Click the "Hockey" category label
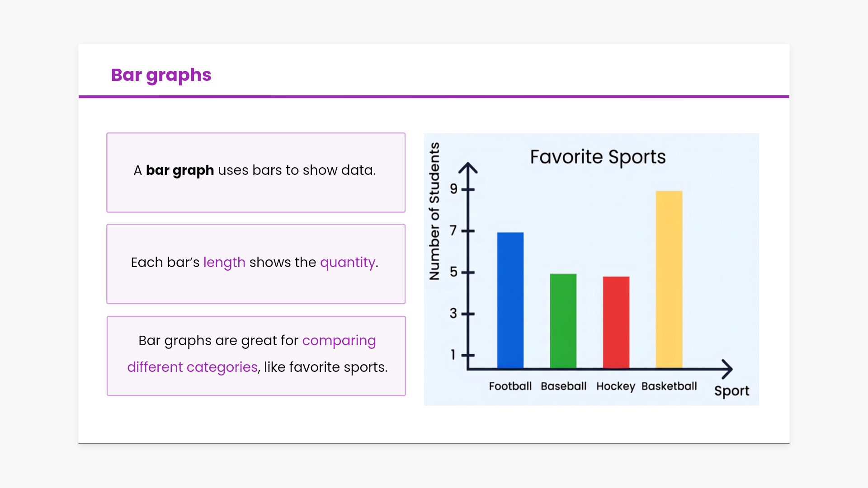This screenshot has width=868, height=488. pyautogui.click(x=615, y=386)
